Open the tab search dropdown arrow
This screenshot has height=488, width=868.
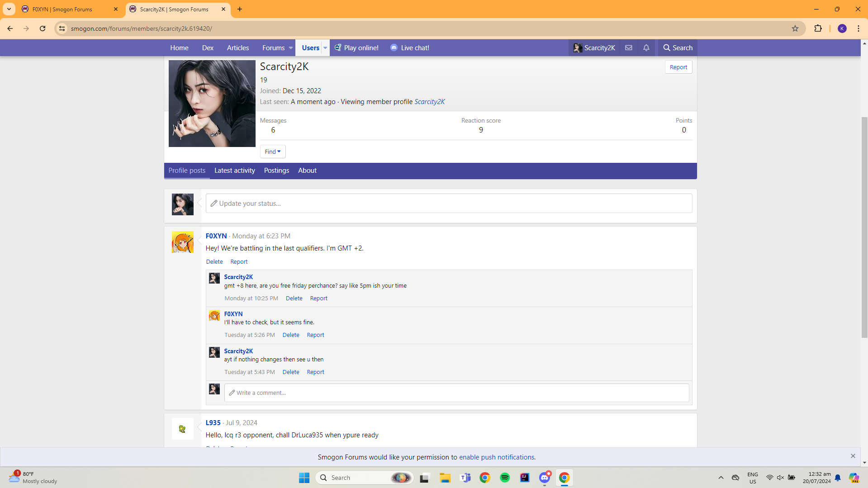click(9, 9)
